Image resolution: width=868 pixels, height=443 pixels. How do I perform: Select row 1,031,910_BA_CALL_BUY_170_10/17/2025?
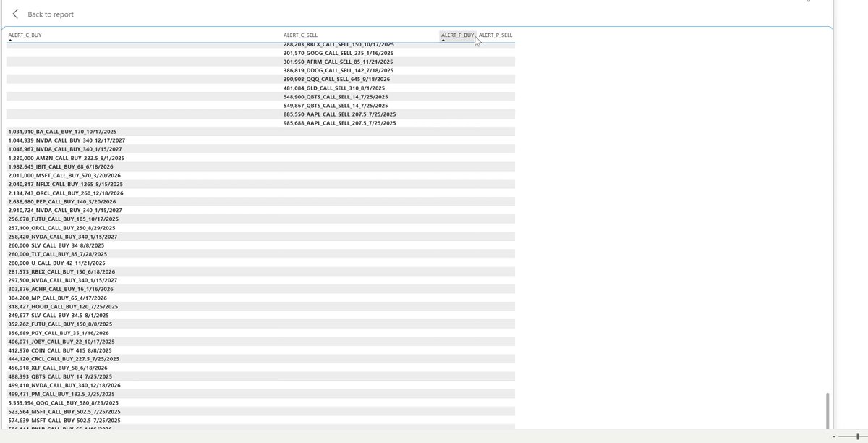260,132
